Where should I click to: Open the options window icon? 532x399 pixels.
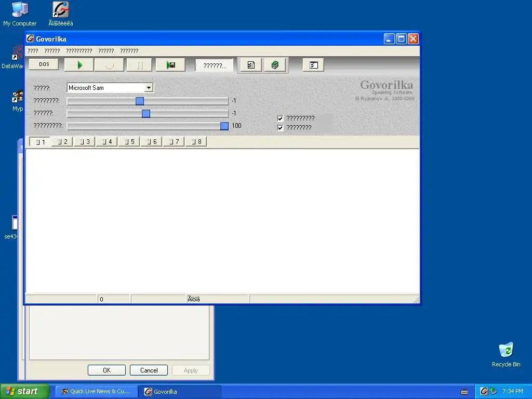tap(313, 65)
